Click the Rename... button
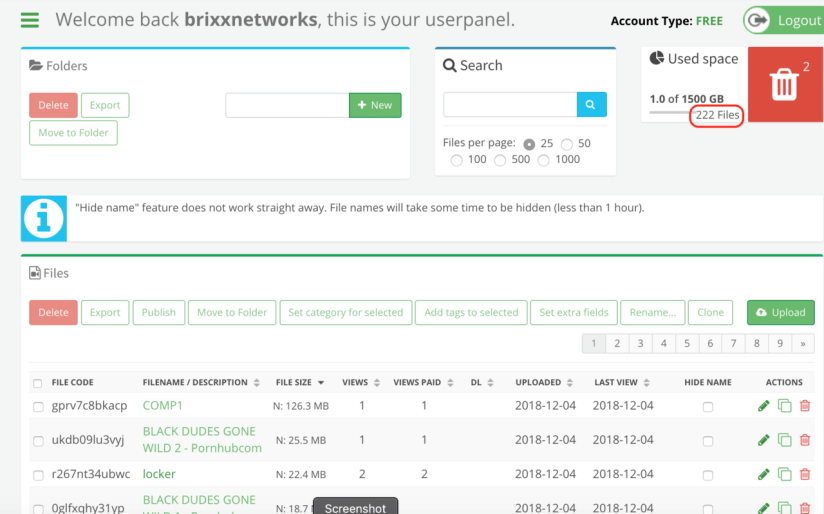824x514 pixels. click(x=653, y=312)
